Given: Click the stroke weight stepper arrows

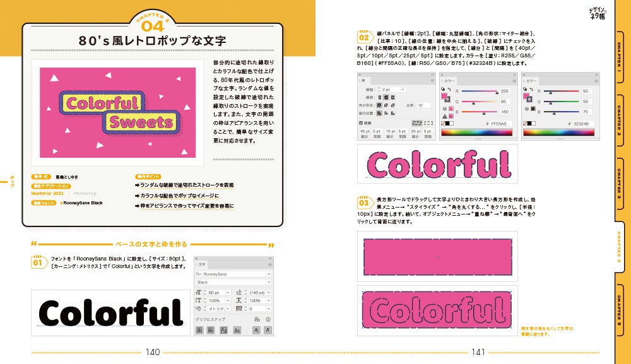Looking at the screenshot, I should pos(379,90).
